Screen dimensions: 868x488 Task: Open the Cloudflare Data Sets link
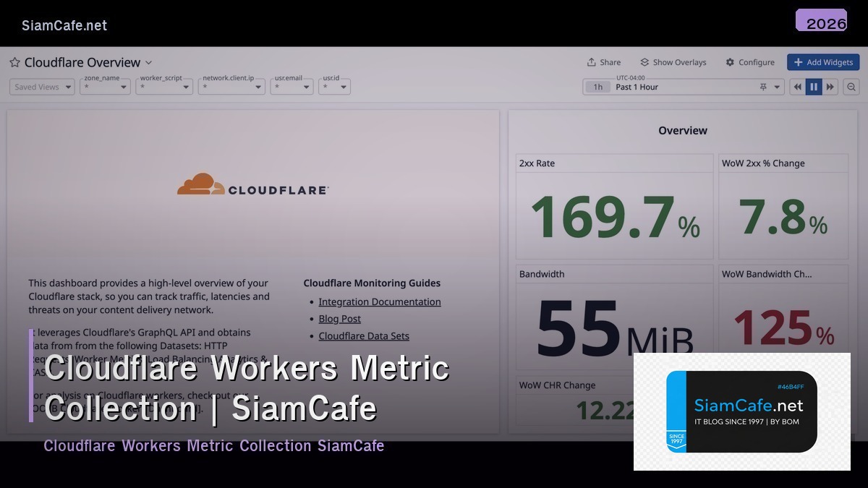pyautogui.click(x=364, y=336)
